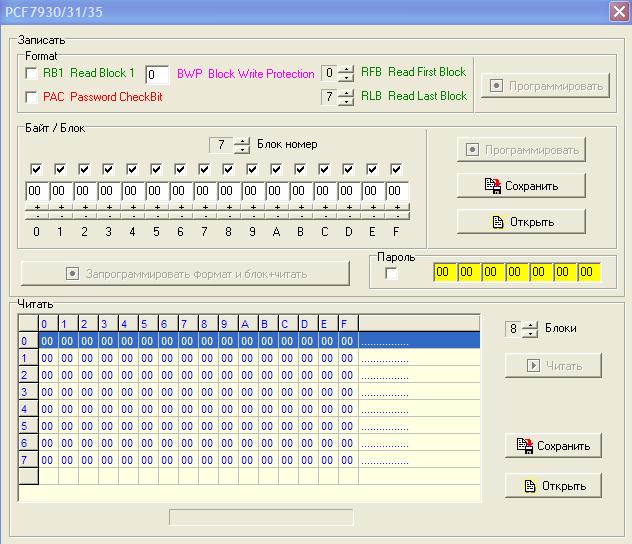This screenshot has height=544, width=632.
Task: Click the Читать read button
Action: (553, 365)
